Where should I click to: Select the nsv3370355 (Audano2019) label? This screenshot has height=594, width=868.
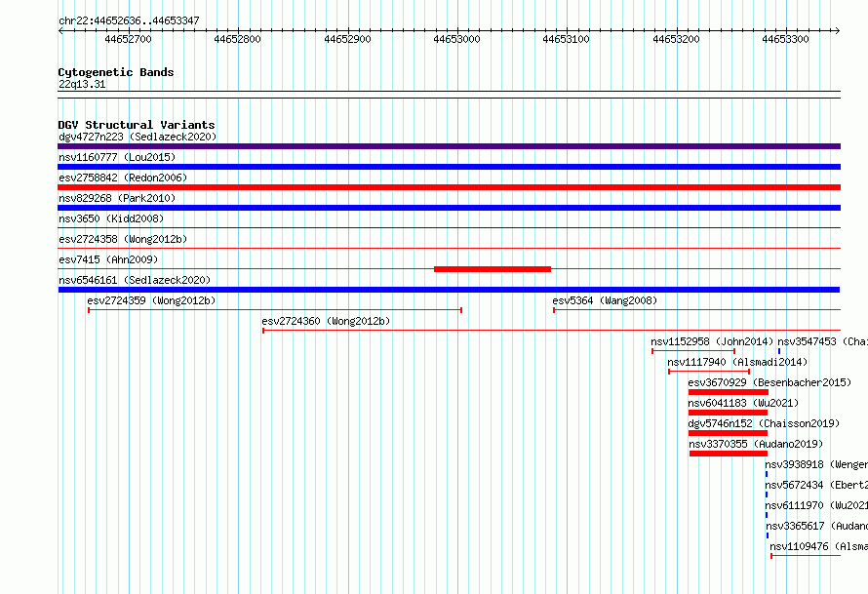756,444
